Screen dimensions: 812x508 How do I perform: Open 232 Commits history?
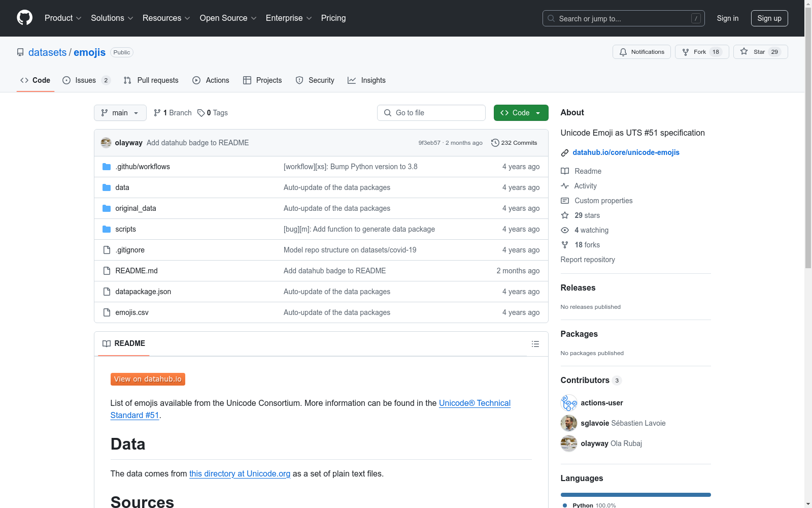click(514, 143)
